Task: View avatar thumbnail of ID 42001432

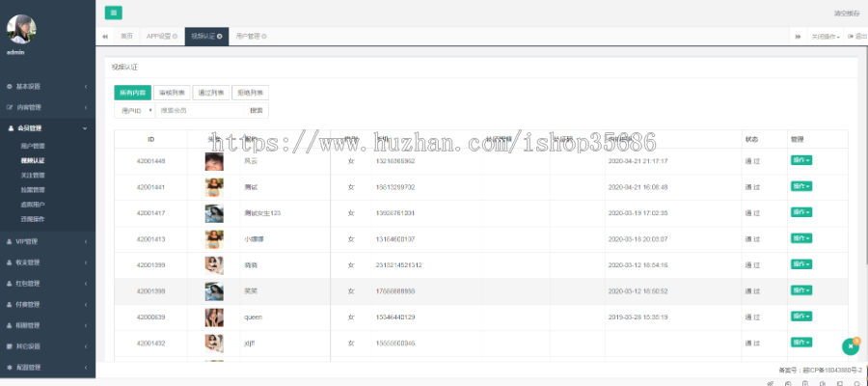Action: pos(214,344)
